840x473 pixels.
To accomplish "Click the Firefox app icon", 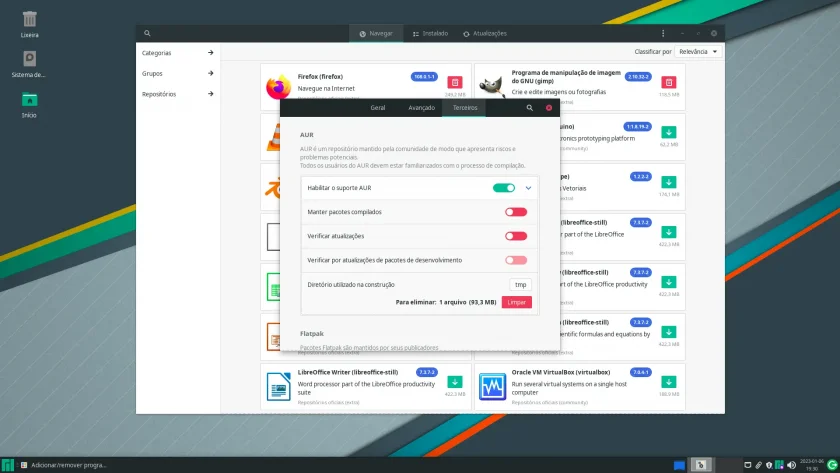I will click(279, 87).
